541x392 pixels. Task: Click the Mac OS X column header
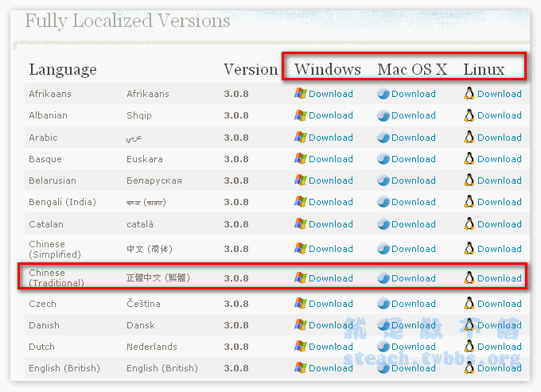click(x=412, y=69)
